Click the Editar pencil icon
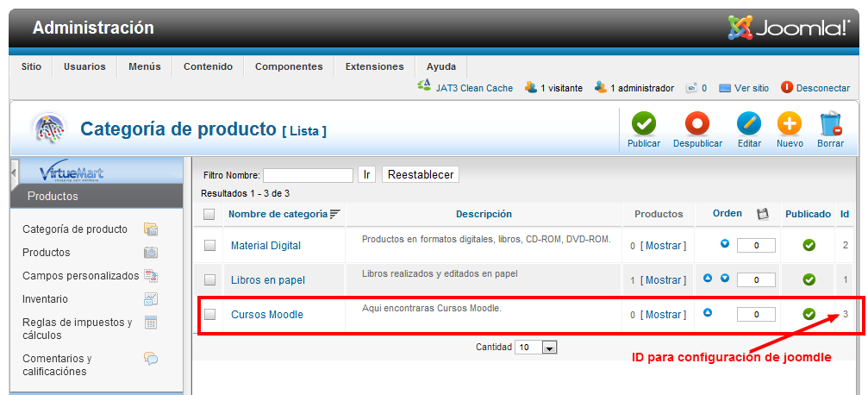 tap(748, 124)
